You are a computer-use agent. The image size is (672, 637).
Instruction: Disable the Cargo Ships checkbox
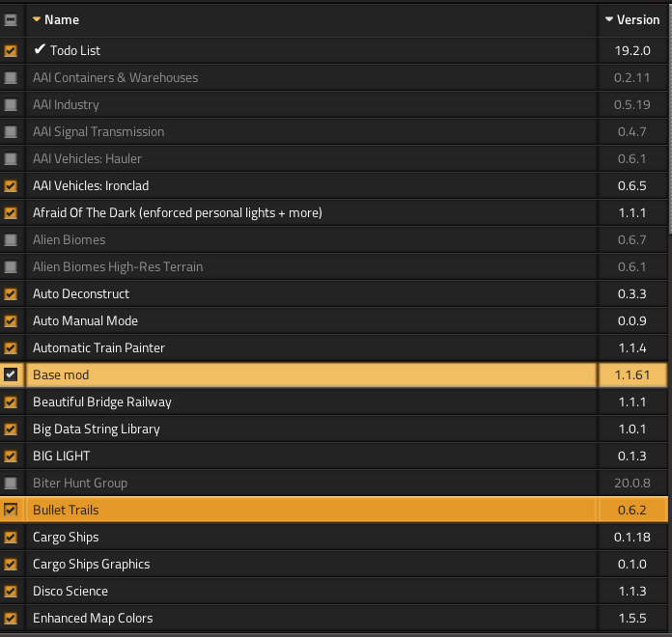11,537
